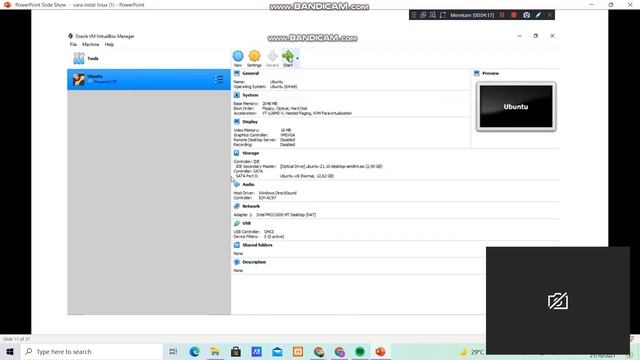The image size is (640, 360).
Task: Click the Storage section header
Action: [251, 153]
